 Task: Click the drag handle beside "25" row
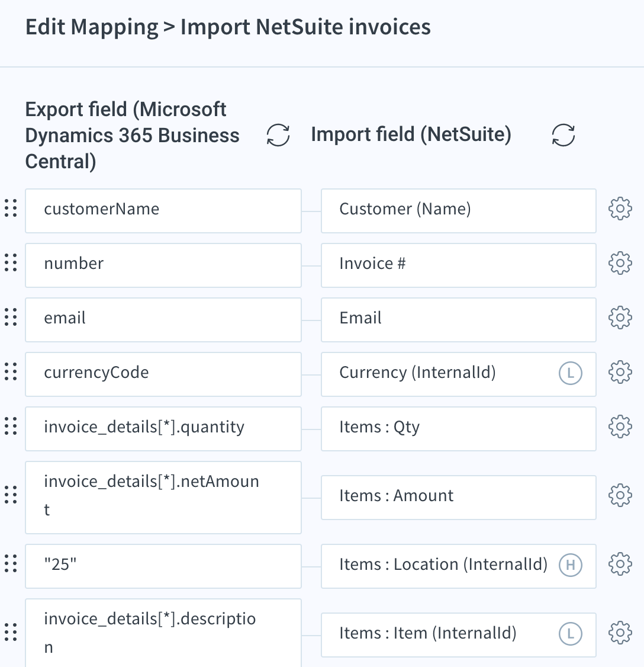pyautogui.click(x=11, y=563)
